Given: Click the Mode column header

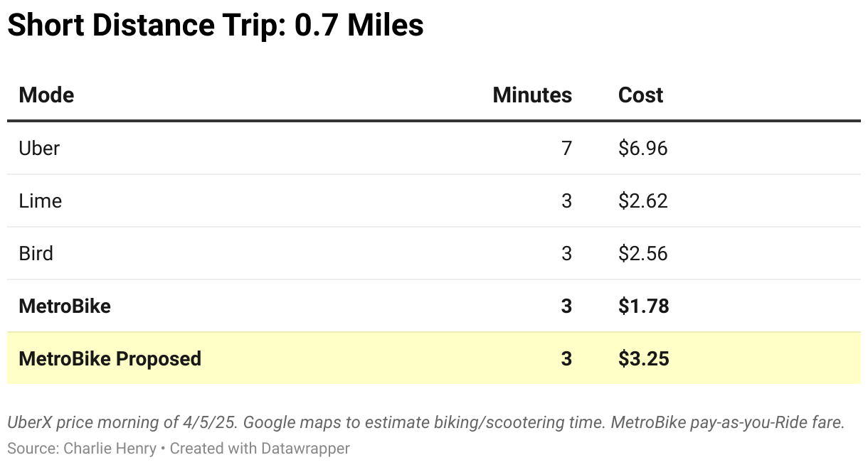Looking at the screenshot, I should coord(46,95).
